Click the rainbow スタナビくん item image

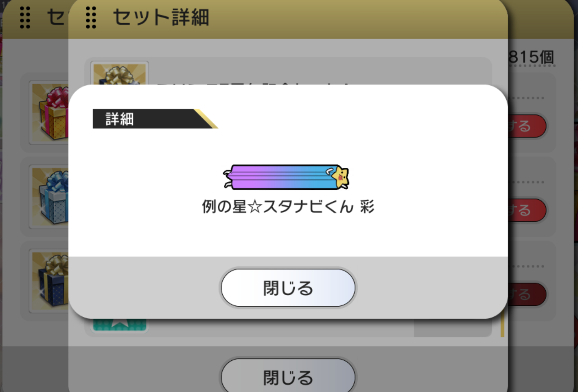pos(286,177)
